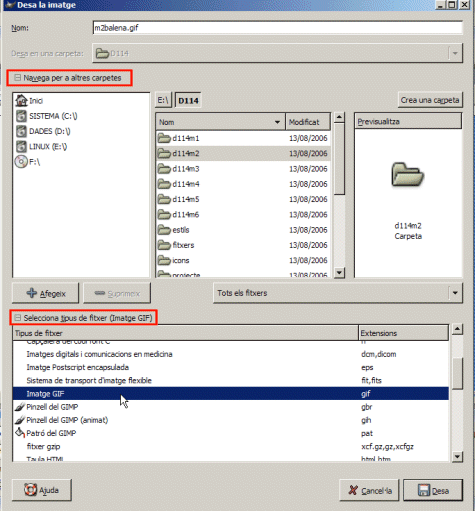Open the Tots els fitxers filter dropdown
475x511 pixels.
[338, 293]
